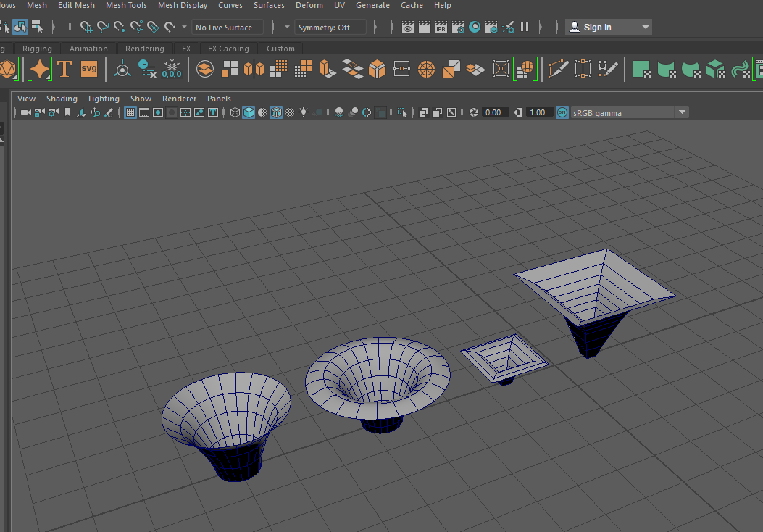Click the green automatic UV cube icon
763x532 pixels.
(716, 69)
